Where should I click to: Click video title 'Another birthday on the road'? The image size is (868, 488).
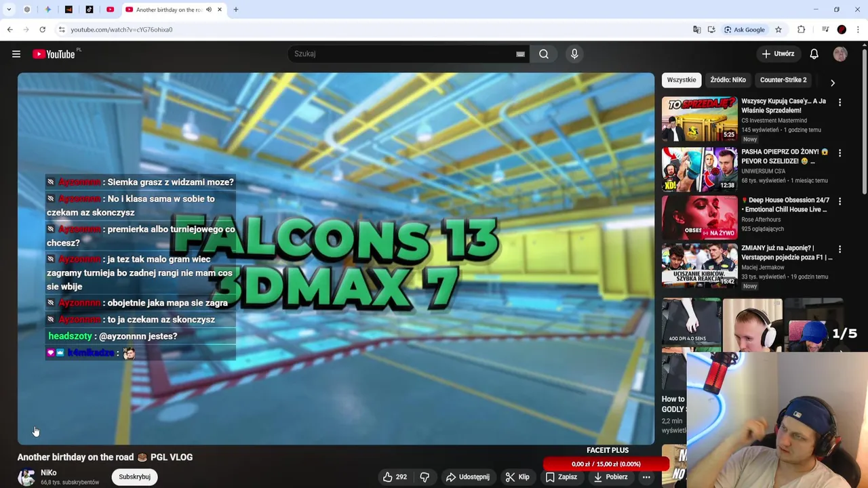105,457
